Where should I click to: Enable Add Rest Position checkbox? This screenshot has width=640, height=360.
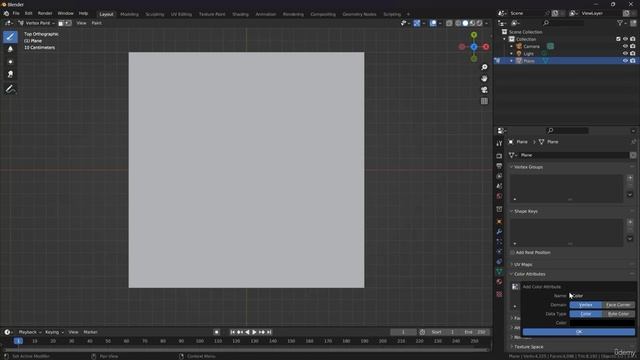pyautogui.click(x=512, y=253)
